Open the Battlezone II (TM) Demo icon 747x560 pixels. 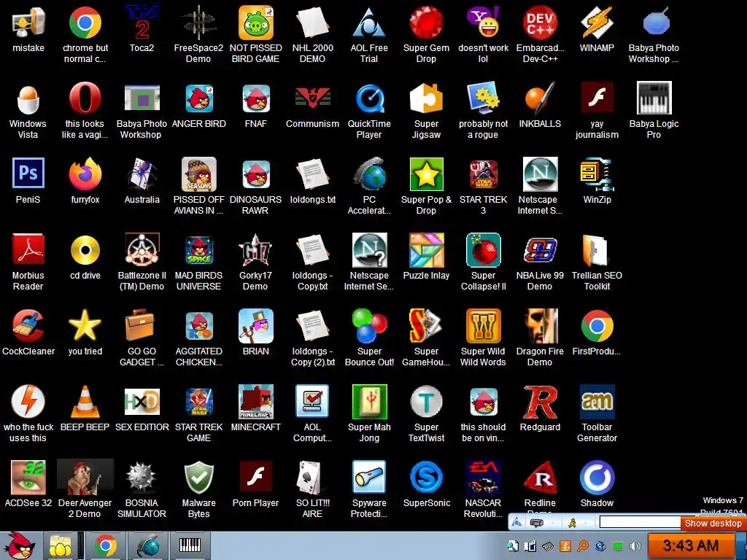tap(142, 249)
